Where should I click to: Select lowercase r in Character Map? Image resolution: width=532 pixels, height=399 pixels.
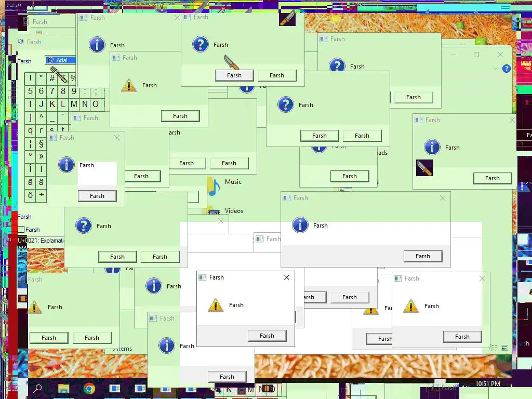[41, 130]
